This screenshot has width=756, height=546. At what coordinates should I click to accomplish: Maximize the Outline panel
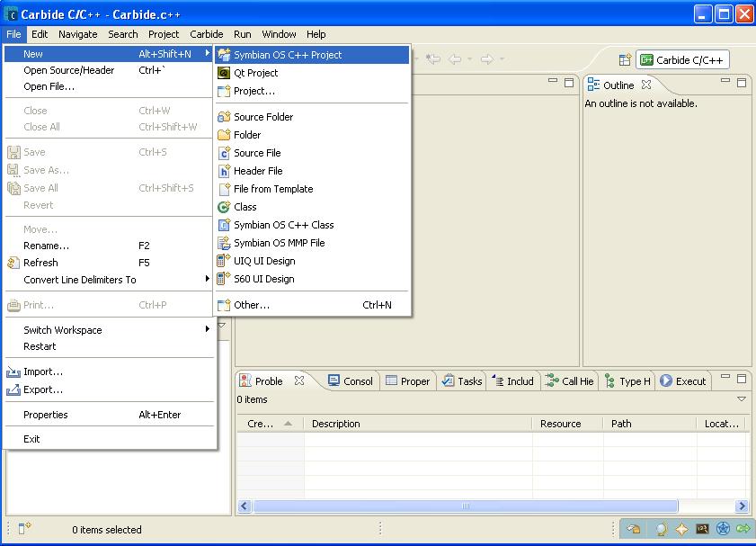click(742, 83)
